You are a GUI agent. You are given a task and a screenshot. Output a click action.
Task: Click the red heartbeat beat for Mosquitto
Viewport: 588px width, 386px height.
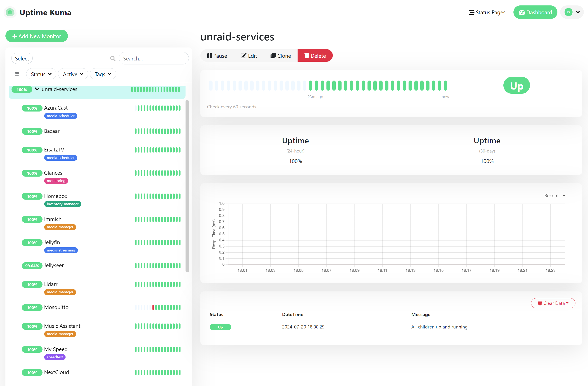coord(153,308)
